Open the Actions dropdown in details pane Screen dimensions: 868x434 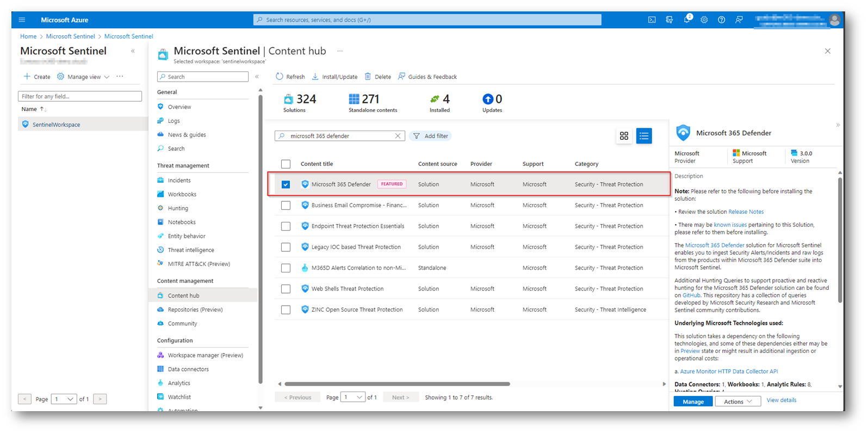(x=737, y=401)
